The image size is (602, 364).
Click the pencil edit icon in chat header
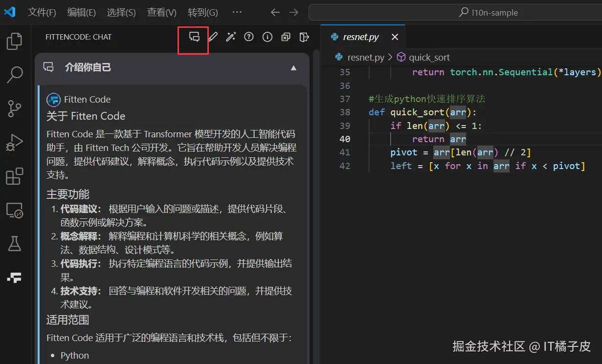tap(213, 37)
